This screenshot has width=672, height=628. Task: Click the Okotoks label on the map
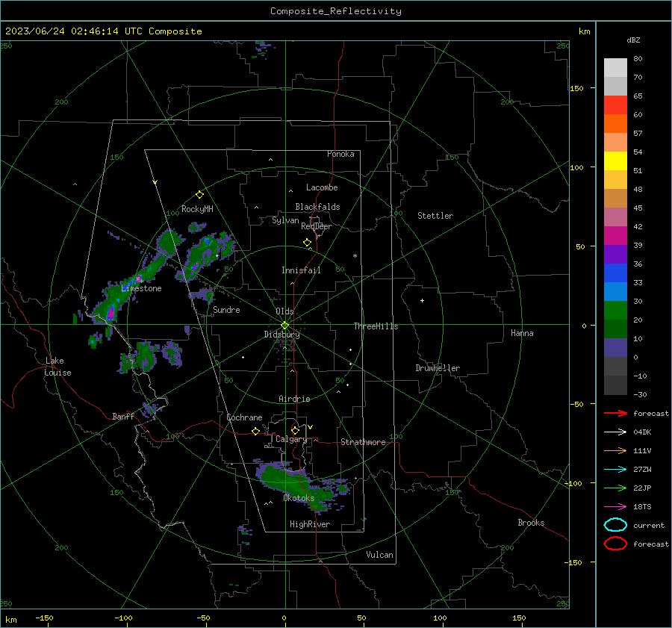(x=299, y=498)
